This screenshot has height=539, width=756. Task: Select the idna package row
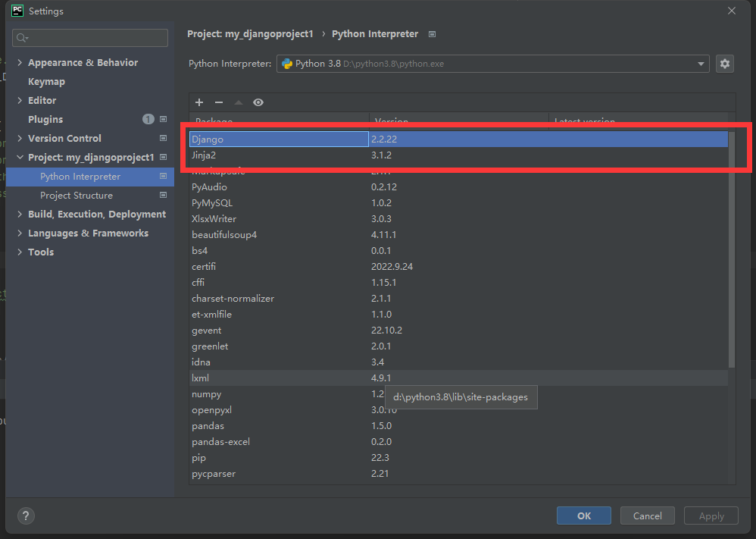[458, 362]
